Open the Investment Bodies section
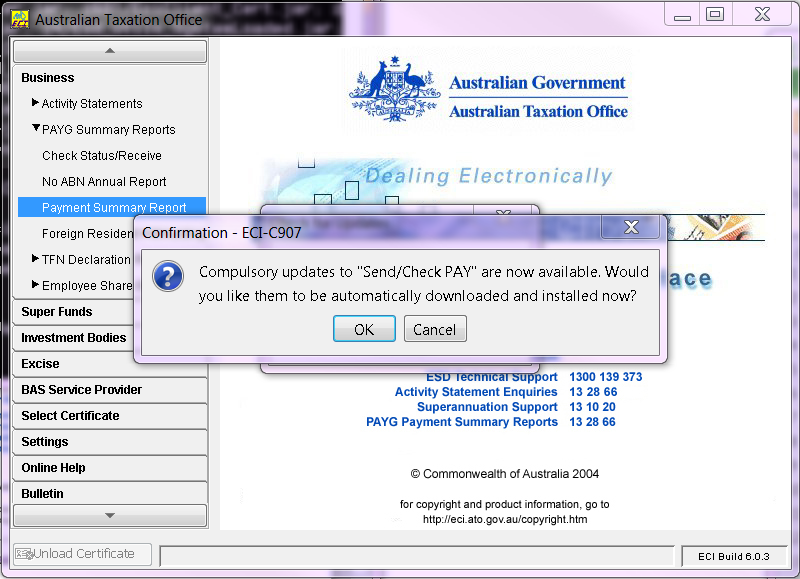This screenshot has width=800, height=579. [74, 338]
